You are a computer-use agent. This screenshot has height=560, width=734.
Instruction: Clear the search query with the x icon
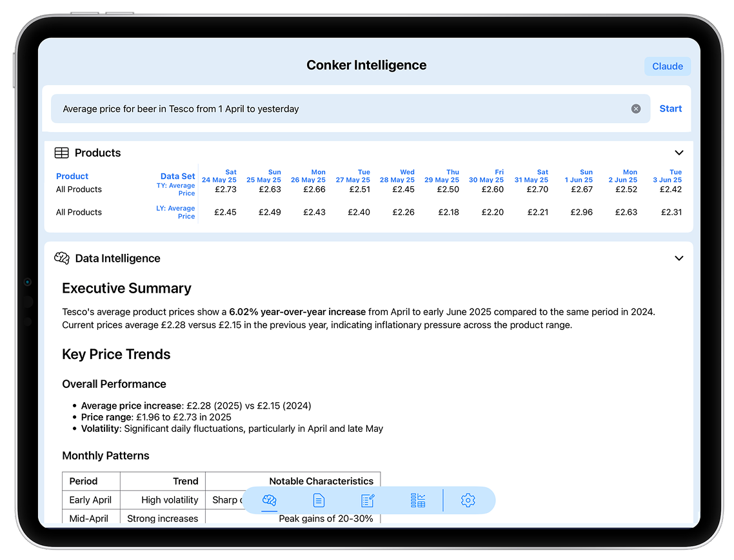(636, 108)
